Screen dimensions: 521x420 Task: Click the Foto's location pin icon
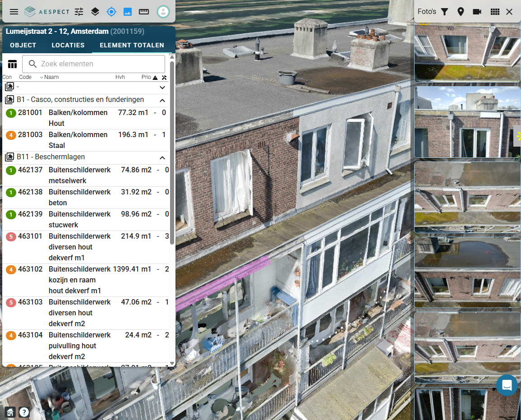coord(461,12)
